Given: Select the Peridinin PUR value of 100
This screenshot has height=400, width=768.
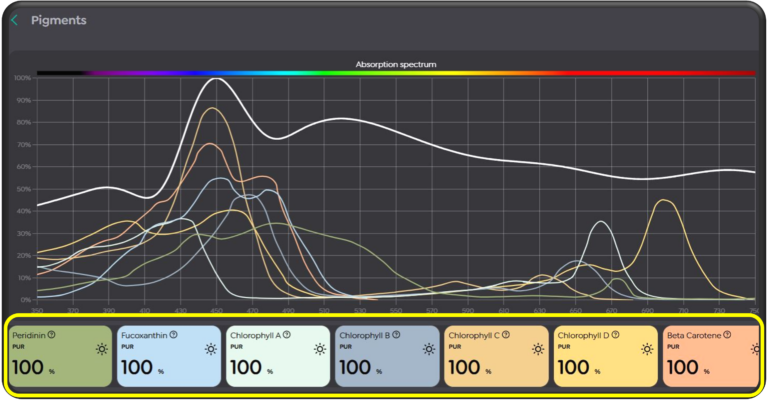Looking at the screenshot, I should [x=28, y=367].
